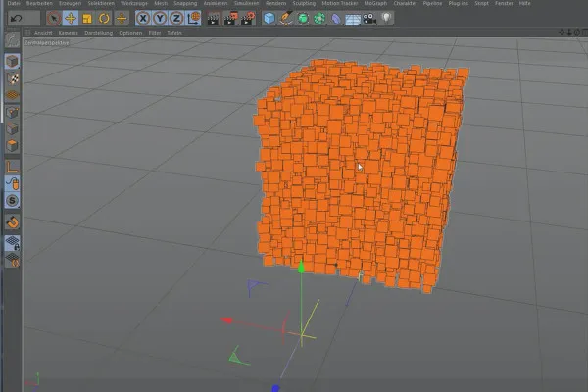Click the Planar Workplane icon
The width and height of the screenshot is (588, 392).
13,260
